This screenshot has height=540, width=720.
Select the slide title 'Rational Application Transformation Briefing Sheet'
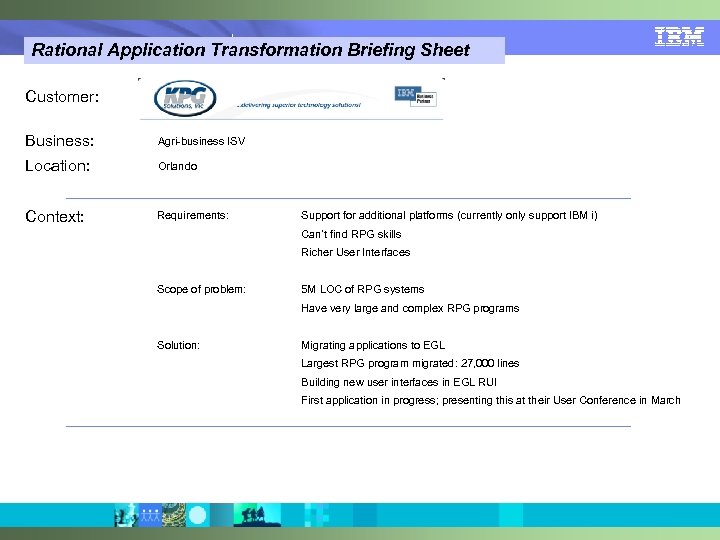251,50
